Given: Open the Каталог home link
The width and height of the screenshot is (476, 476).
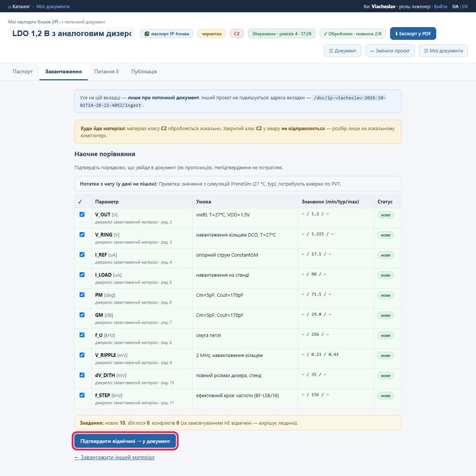Looking at the screenshot, I should pos(19,6).
